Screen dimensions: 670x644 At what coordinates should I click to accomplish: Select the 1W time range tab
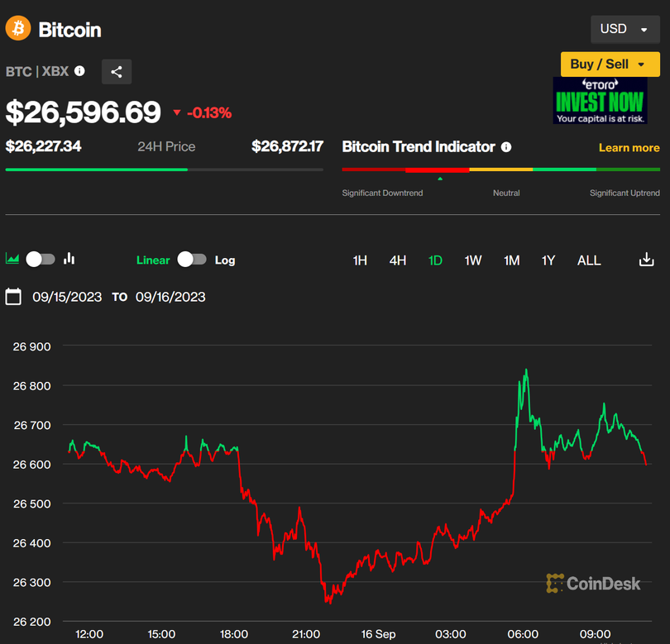click(472, 260)
